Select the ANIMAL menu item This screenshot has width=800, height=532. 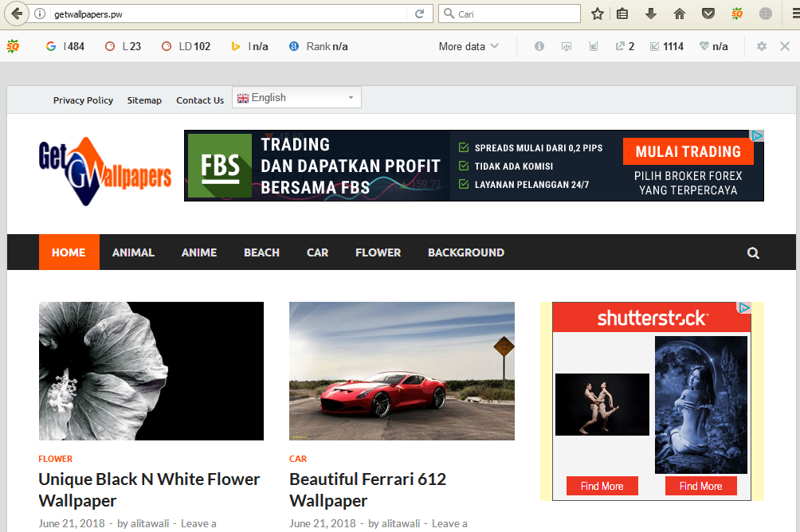(x=133, y=252)
